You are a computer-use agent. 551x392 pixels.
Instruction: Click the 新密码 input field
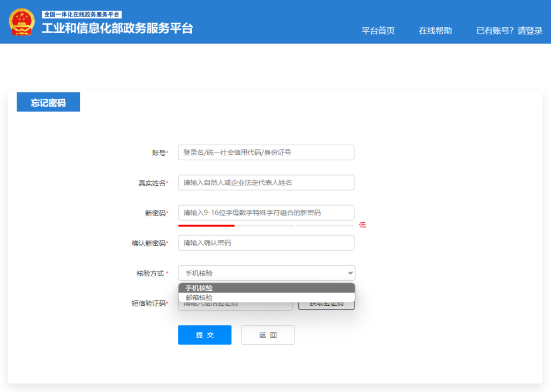(266, 212)
